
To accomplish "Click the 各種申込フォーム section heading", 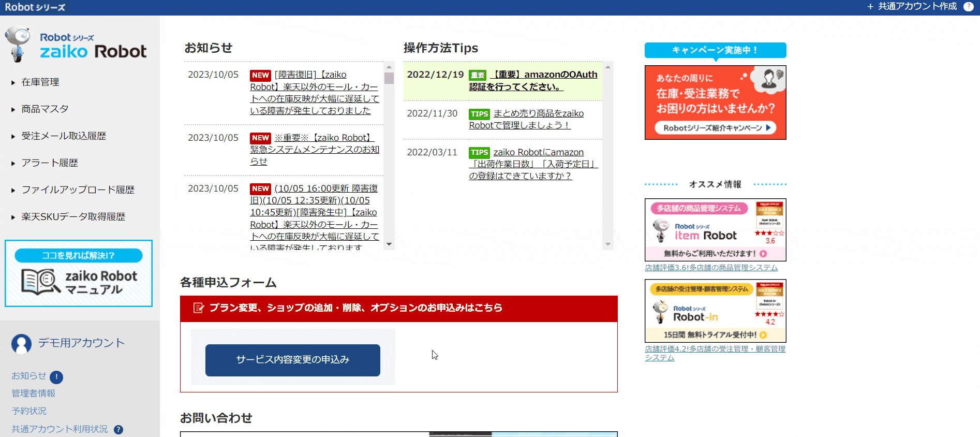I will tap(228, 283).
